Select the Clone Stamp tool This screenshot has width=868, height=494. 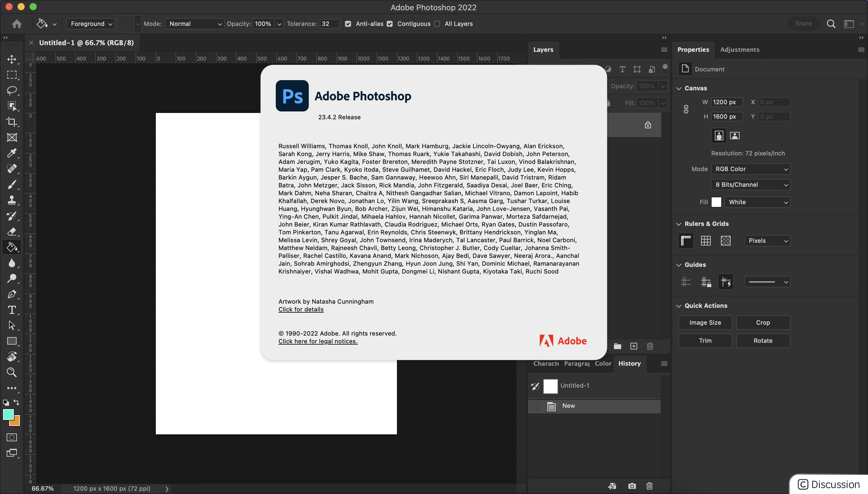[x=12, y=200]
